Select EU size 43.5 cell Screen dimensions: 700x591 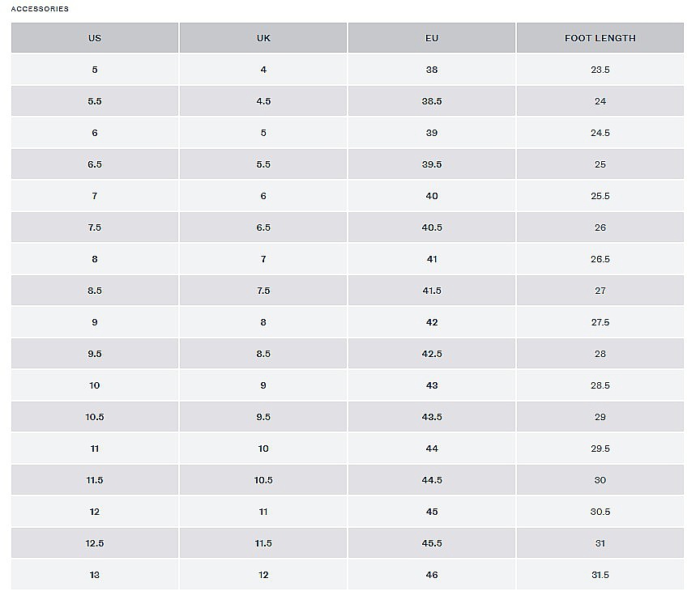click(432, 417)
